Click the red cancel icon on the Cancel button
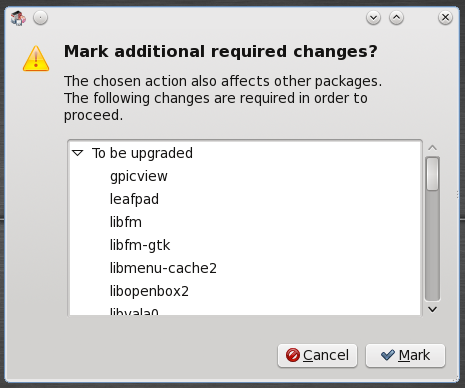 click(293, 355)
